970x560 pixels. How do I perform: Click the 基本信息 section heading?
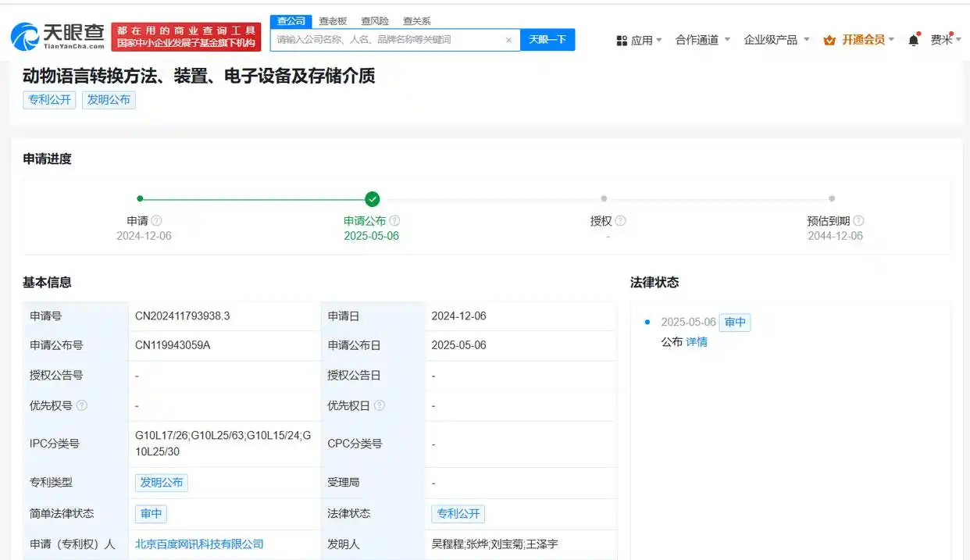(47, 282)
